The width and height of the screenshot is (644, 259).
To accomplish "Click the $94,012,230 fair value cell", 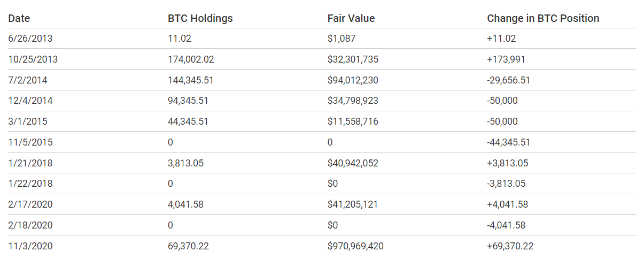I will pos(353,80).
